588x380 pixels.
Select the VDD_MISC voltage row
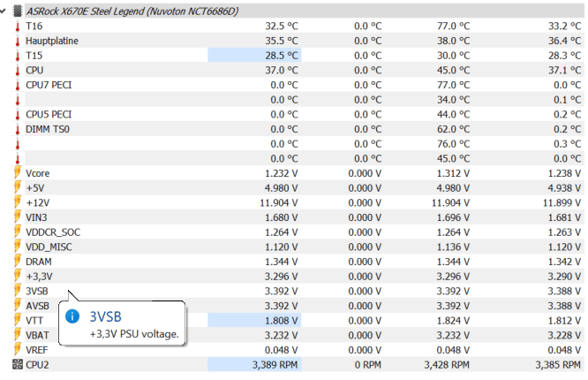[298, 247]
